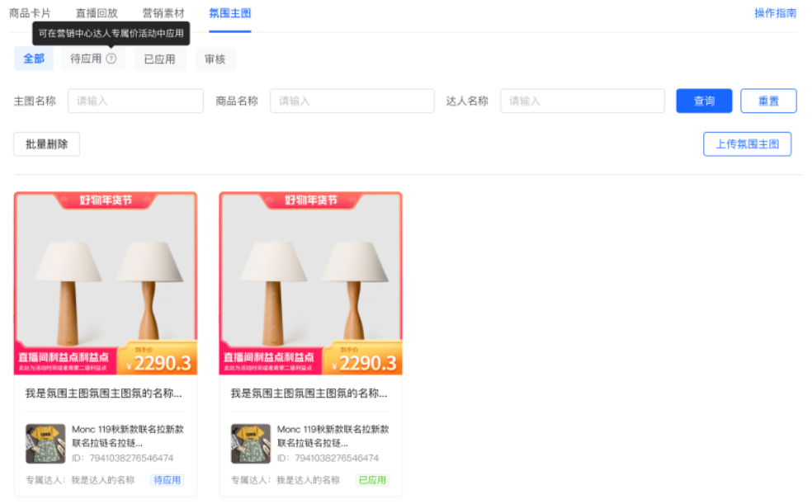Filter by 全部 status
This screenshot has height=504, width=812.
(x=34, y=59)
